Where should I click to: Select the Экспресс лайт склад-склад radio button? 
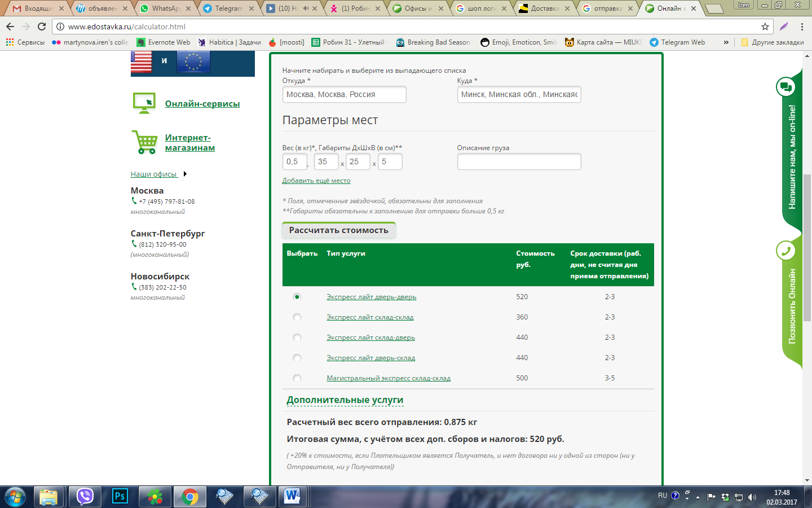point(297,317)
